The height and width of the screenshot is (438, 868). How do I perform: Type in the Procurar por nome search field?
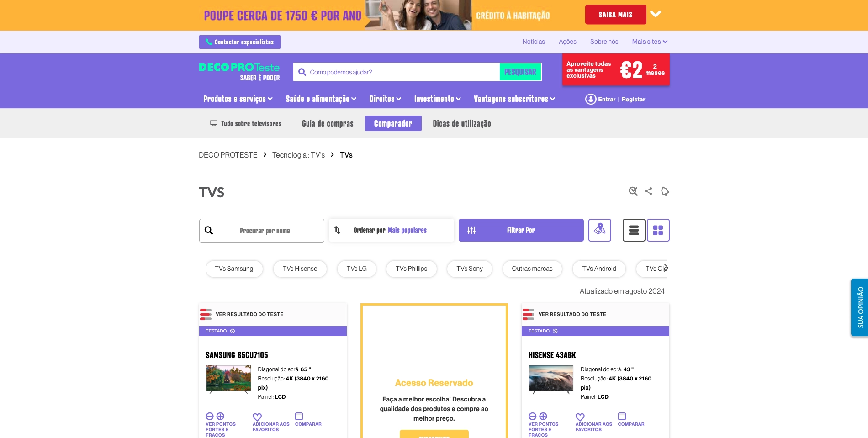pyautogui.click(x=265, y=231)
